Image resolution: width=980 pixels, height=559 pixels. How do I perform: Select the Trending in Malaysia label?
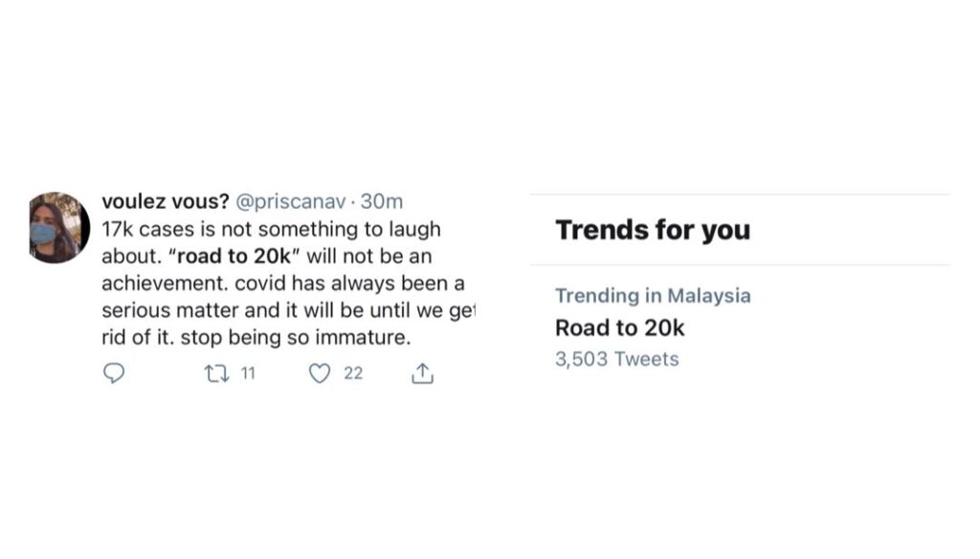tap(653, 296)
